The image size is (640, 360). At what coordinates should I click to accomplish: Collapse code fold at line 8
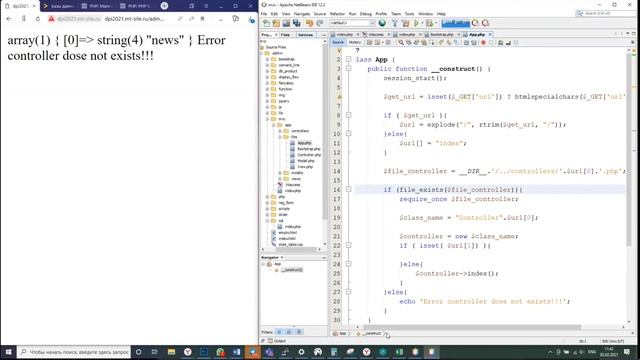(349, 115)
